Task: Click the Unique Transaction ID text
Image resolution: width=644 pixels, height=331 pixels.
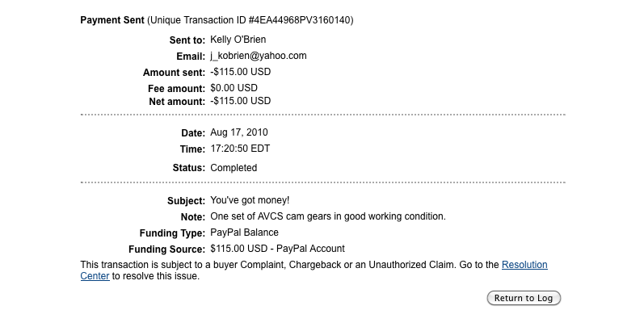Action: coord(251,20)
